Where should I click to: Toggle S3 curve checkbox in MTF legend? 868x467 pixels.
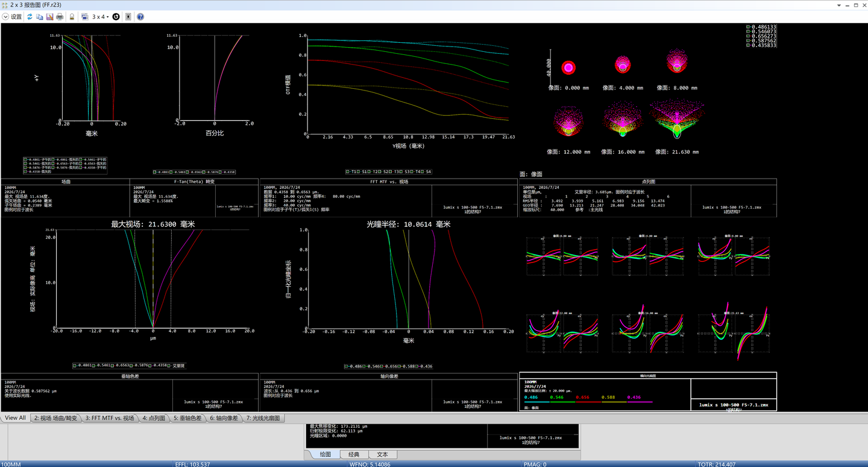[401, 171]
